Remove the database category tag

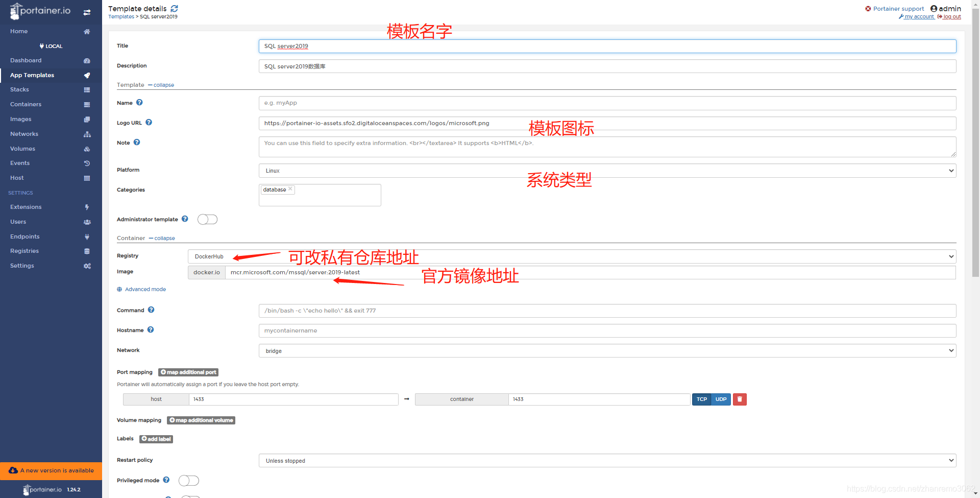290,188
